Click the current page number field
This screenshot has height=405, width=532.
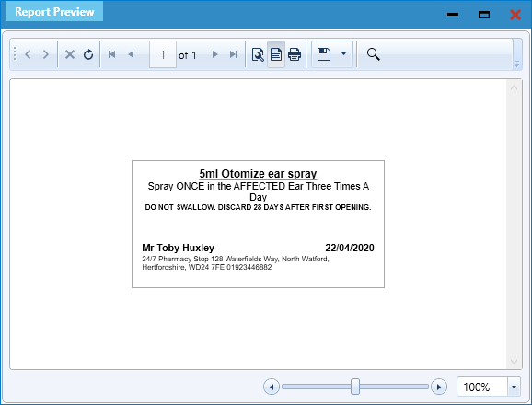point(163,54)
